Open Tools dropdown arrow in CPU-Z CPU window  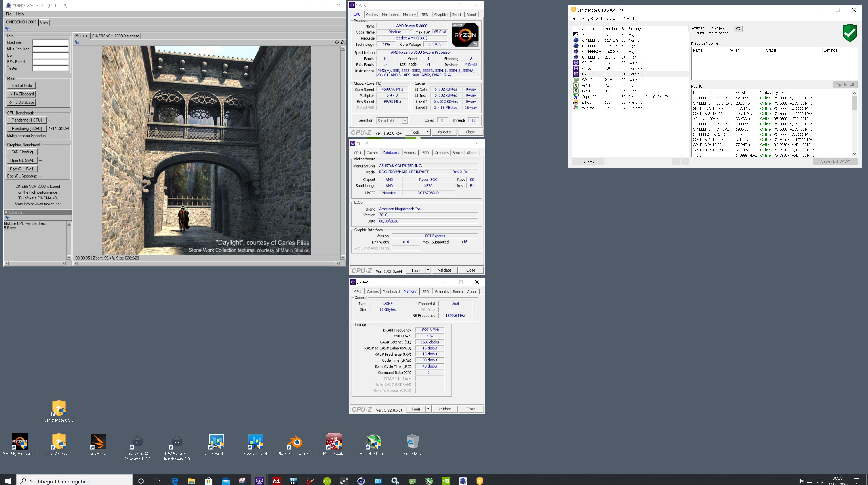(428, 132)
